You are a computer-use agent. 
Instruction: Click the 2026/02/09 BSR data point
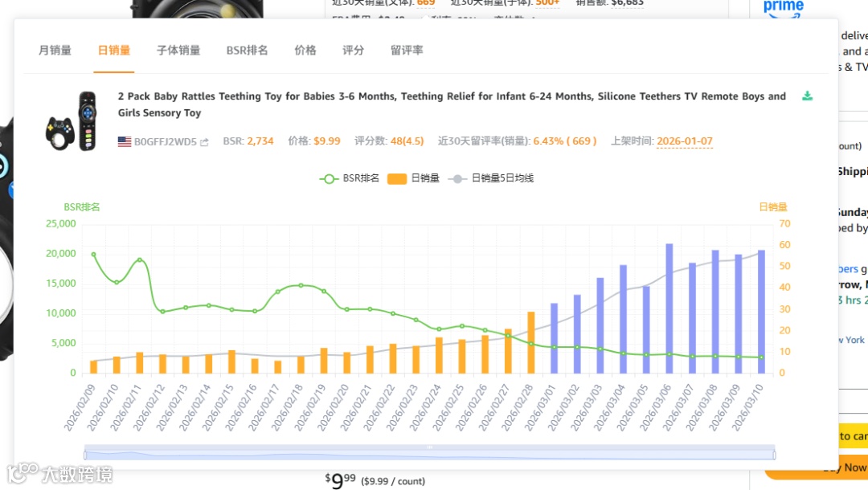point(93,255)
